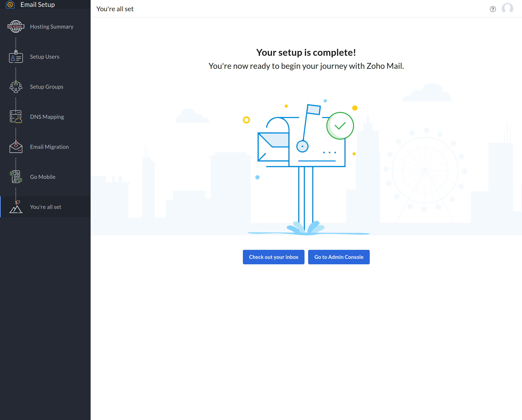This screenshot has height=420, width=522.
Task: Click the Email Setup gear logo icon
Action: coord(10,4)
